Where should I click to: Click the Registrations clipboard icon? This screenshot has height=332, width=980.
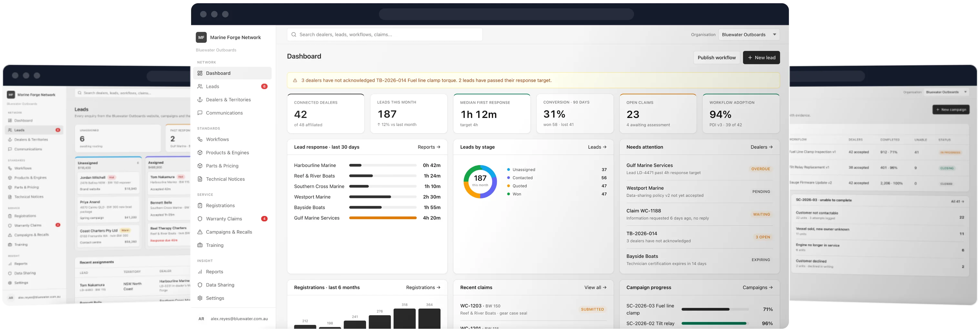(200, 206)
